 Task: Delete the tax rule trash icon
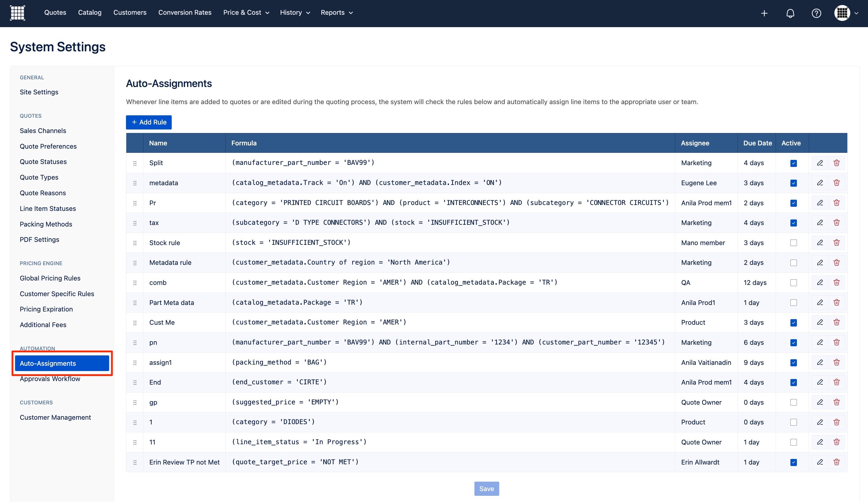click(836, 223)
